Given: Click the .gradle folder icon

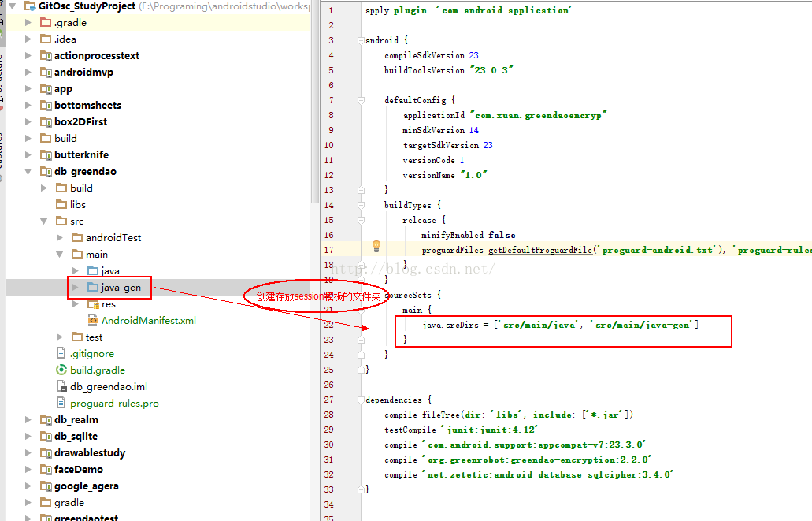Looking at the screenshot, I should [46, 23].
